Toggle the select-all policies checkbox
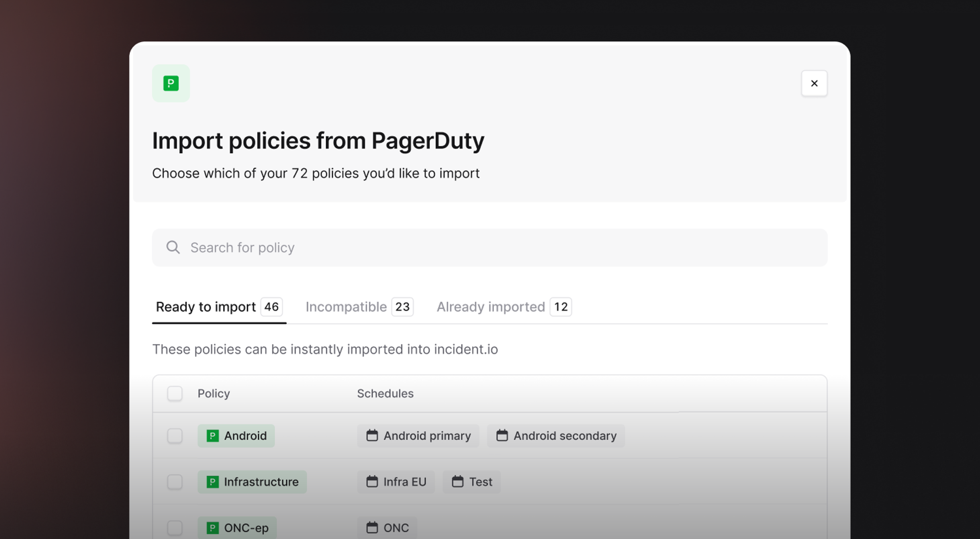The image size is (980, 539). click(175, 393)
